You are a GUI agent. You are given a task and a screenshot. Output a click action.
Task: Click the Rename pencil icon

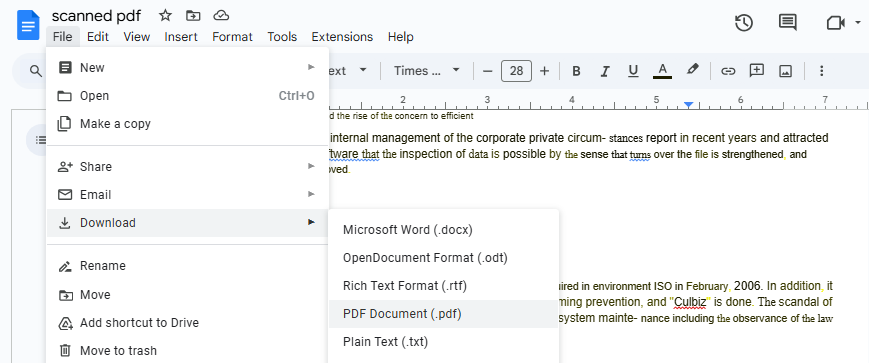pos(65,266)
